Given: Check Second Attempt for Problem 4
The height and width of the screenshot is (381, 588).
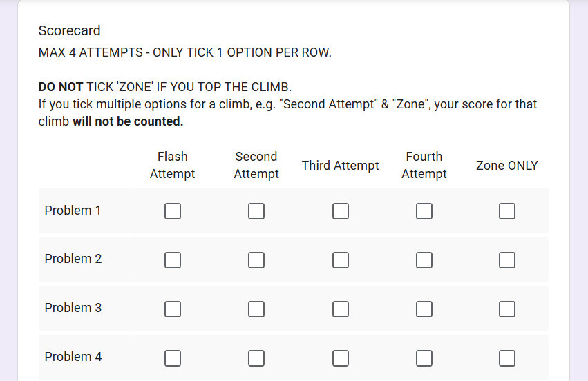Looking at the screenshot, I should pyautogui.click(x=256, y=358).
